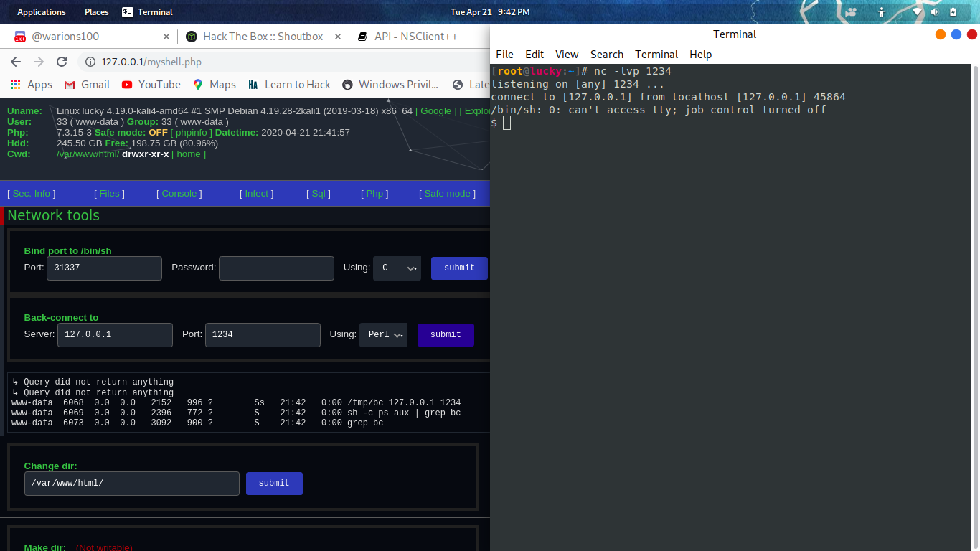Open the Sec. Info section
Screen dimensions: 980x551
point(32,194)
